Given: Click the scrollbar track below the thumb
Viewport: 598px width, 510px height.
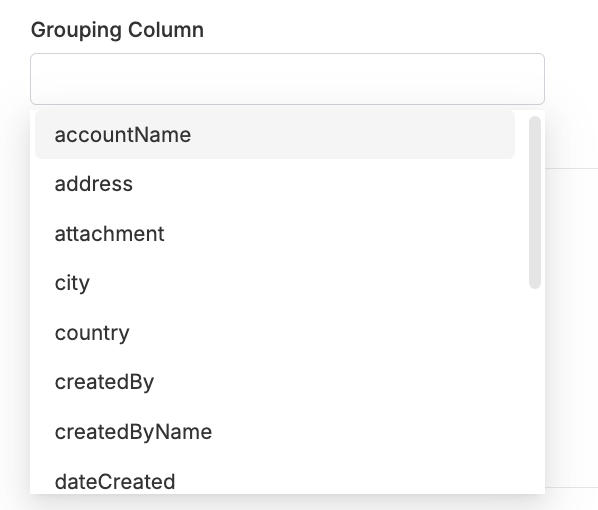Looking at the screenshot, I should pyautogui.click(x=535, y=389).
